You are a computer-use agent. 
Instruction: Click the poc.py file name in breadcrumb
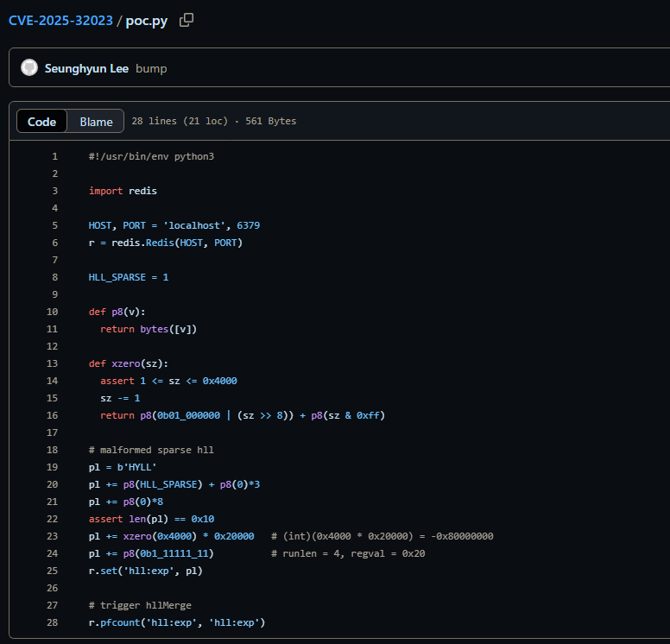[x=147, y=21]
